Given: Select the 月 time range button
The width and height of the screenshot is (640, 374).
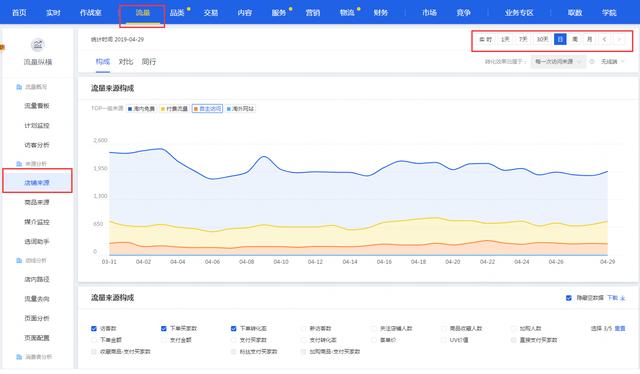Looking at the screenshot, I should pyautogui.click(x=589, y=39).
